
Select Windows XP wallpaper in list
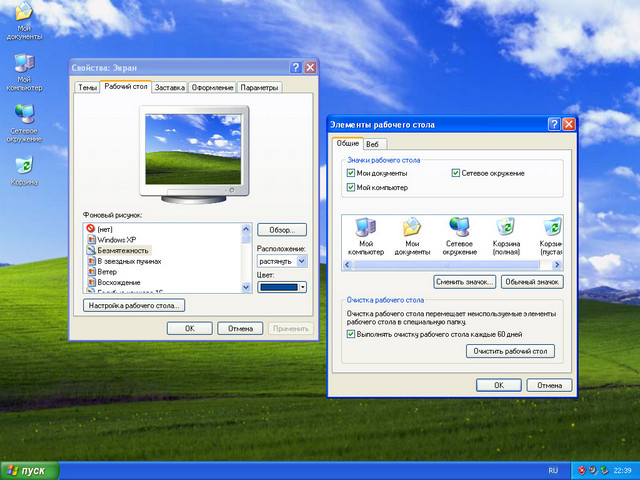(x=117, y=240)
